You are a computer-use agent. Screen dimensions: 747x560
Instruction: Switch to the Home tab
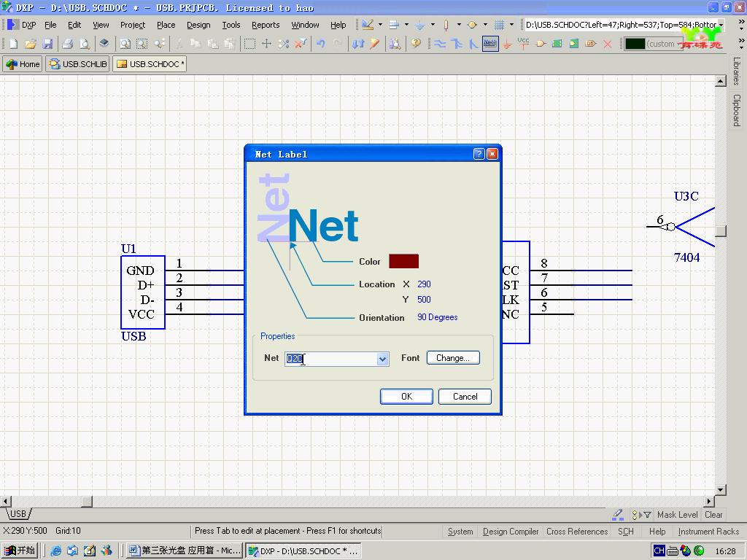[23, 64]
